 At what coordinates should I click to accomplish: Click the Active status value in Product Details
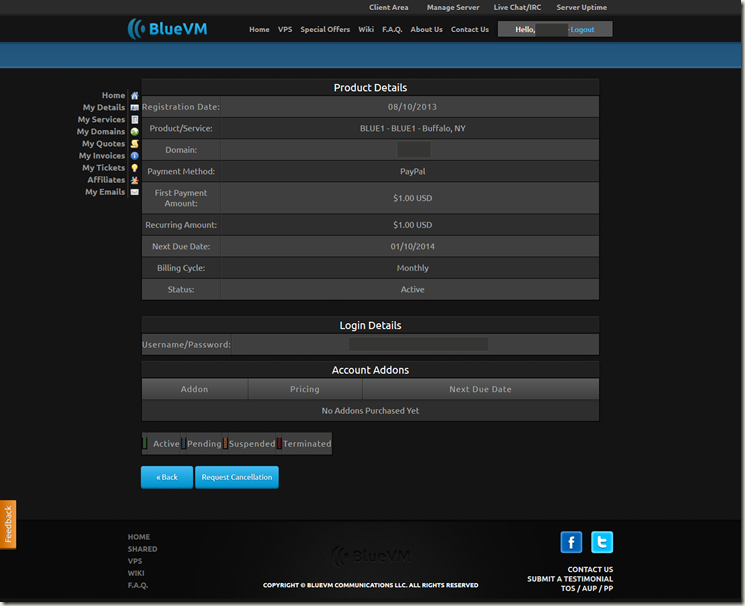pos(412,289)
